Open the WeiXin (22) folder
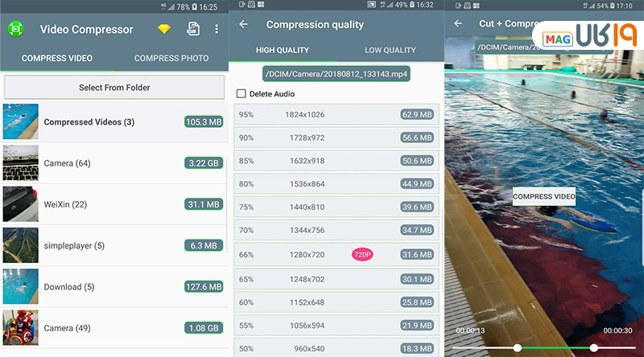Image resolution: width=644 pixels, height=357 pixels. pos(114,204)
